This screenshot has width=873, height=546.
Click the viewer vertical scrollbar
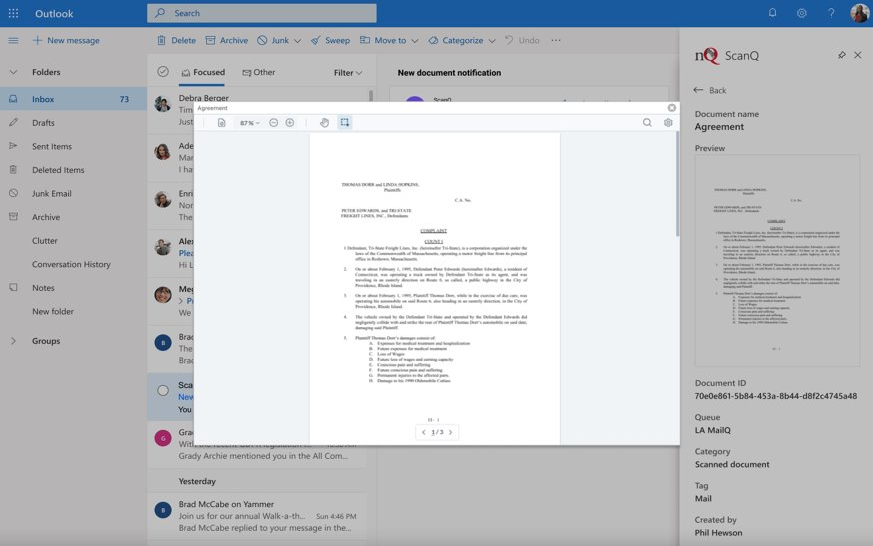point(677,184)
